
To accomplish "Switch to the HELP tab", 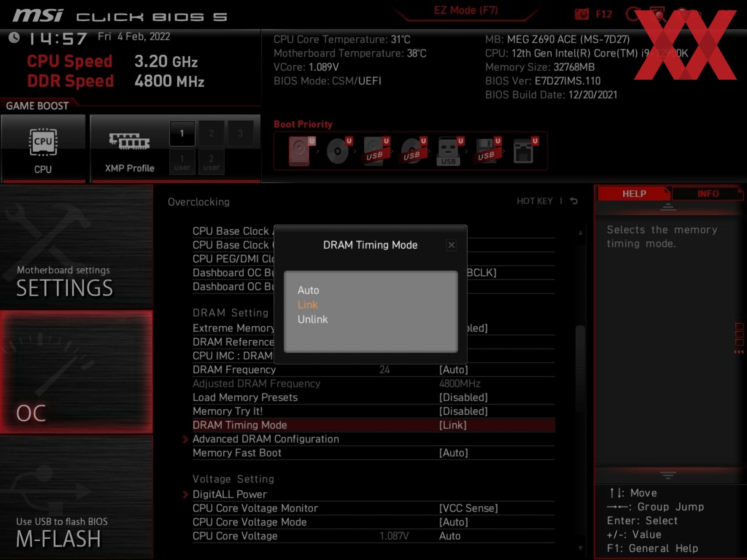I will [634, 194].
